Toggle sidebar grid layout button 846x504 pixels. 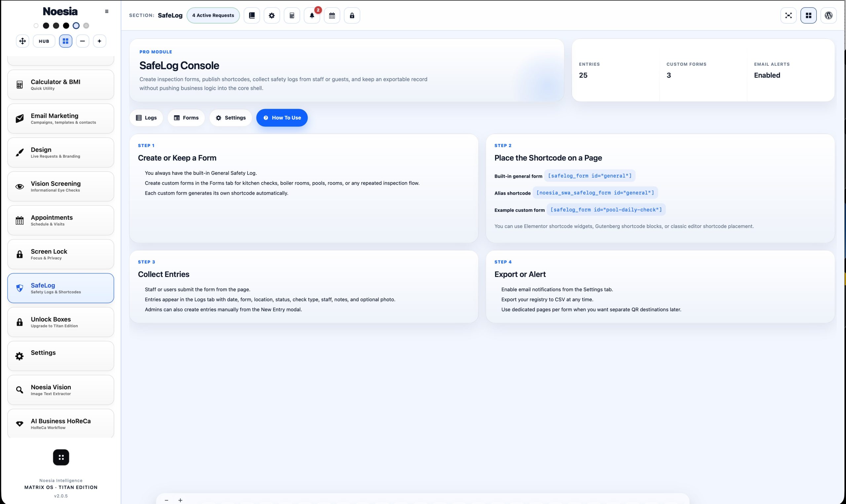pos(65,41)
